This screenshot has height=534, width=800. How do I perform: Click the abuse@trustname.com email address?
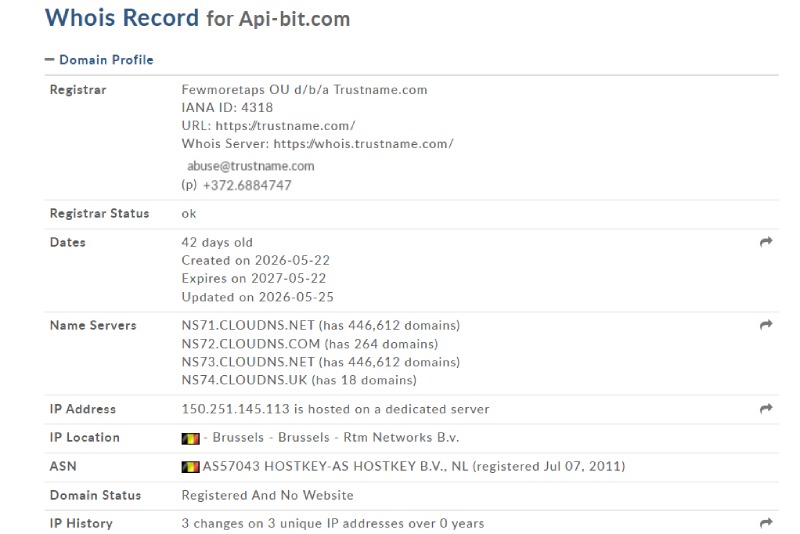point(251,166)
